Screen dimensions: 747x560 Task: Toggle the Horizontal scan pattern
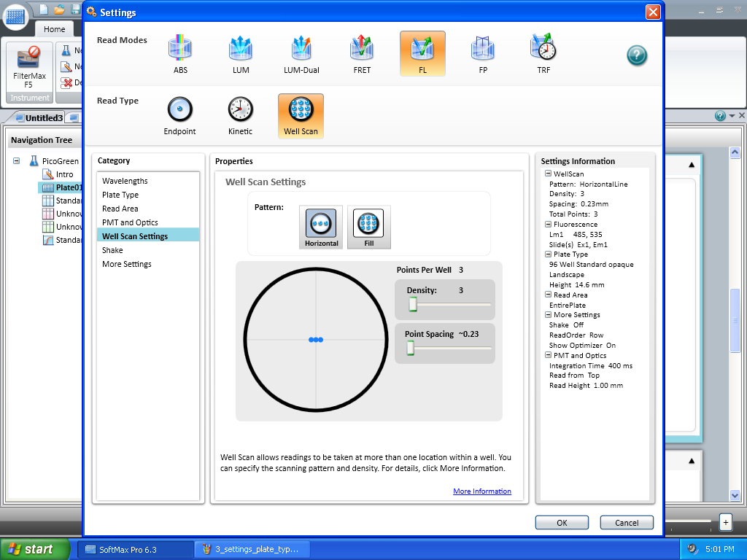pyautogui.click(x=321, y=227)
